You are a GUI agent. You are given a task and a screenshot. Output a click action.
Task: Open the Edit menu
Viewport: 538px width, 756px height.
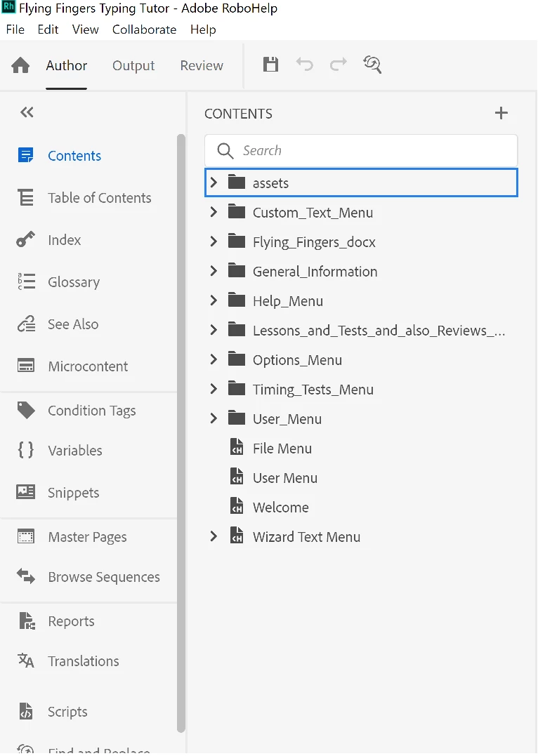tap(48, 29)
